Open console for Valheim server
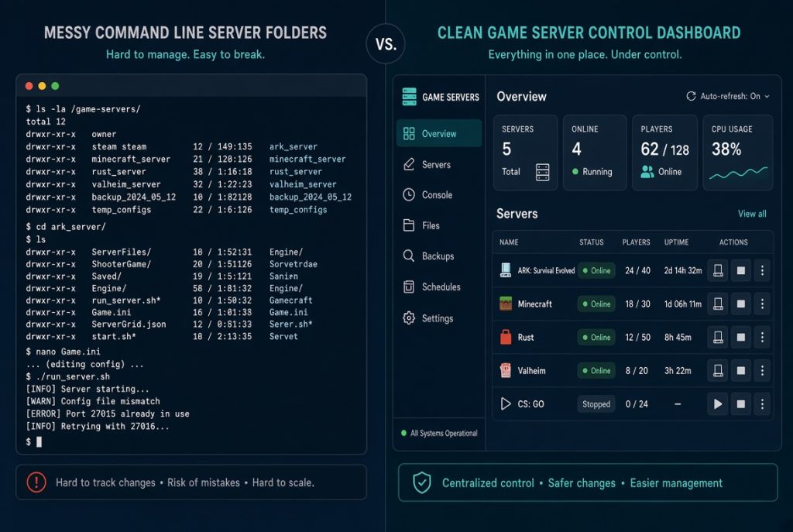 click(718, 371)
